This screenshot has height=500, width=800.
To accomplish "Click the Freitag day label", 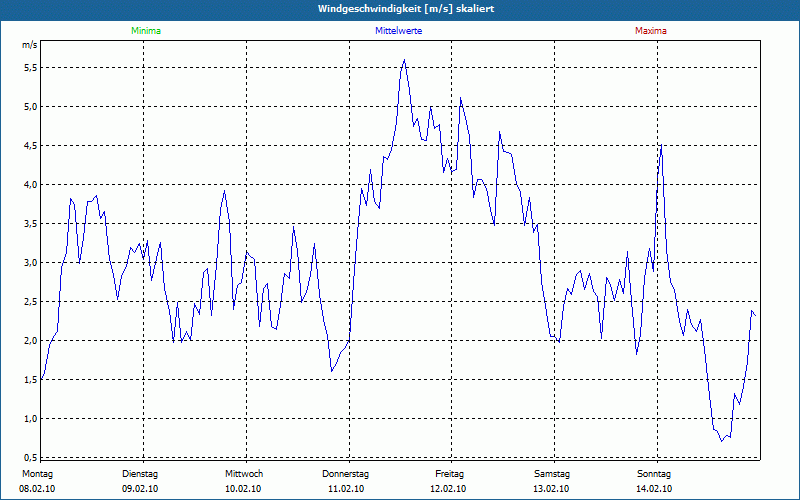I will tap(449, 474).
